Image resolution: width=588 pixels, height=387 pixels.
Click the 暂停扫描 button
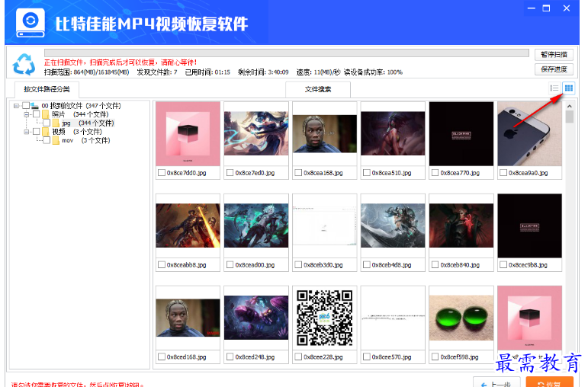[x=554, y=54]
